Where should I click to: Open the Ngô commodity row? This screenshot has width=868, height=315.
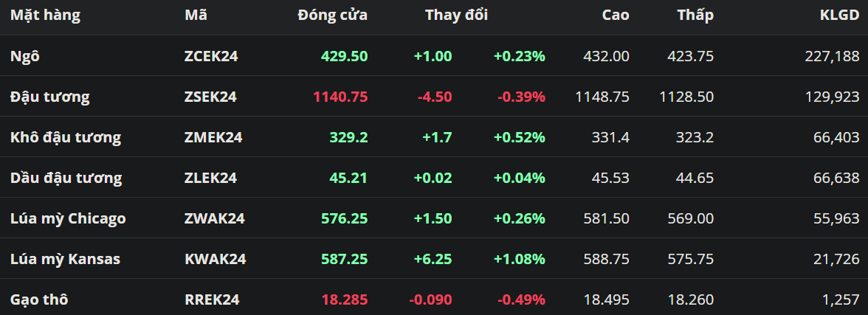point(25,56)
